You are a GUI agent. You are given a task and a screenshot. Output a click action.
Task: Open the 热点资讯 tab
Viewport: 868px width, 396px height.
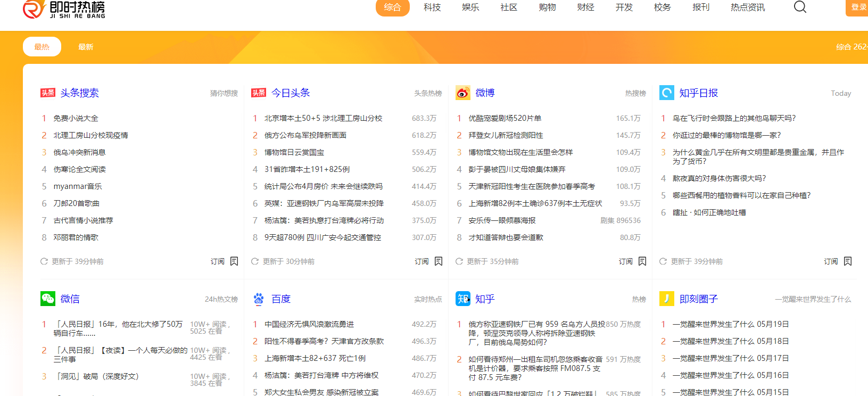point(748,7)
